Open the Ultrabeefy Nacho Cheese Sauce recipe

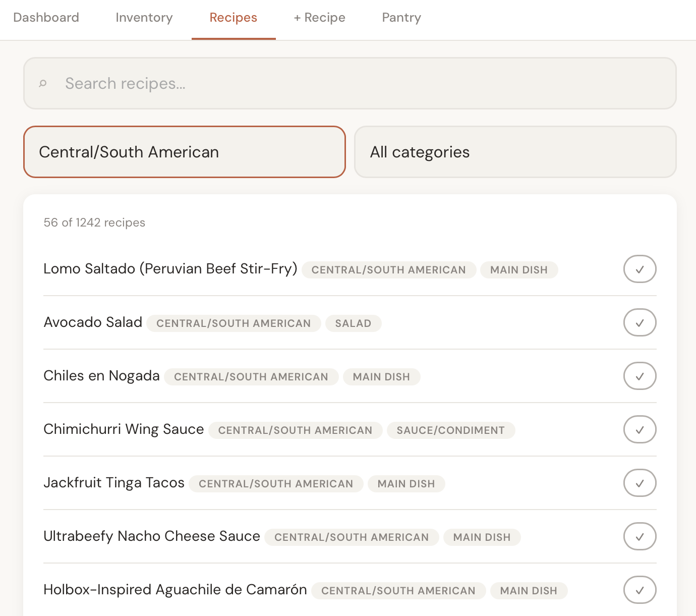coord(152,536)
